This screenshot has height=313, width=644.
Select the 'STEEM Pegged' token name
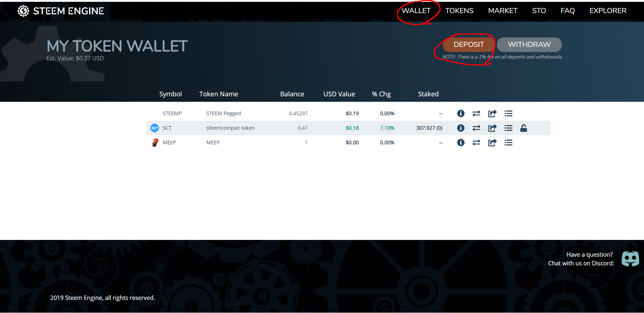(223, 113)
